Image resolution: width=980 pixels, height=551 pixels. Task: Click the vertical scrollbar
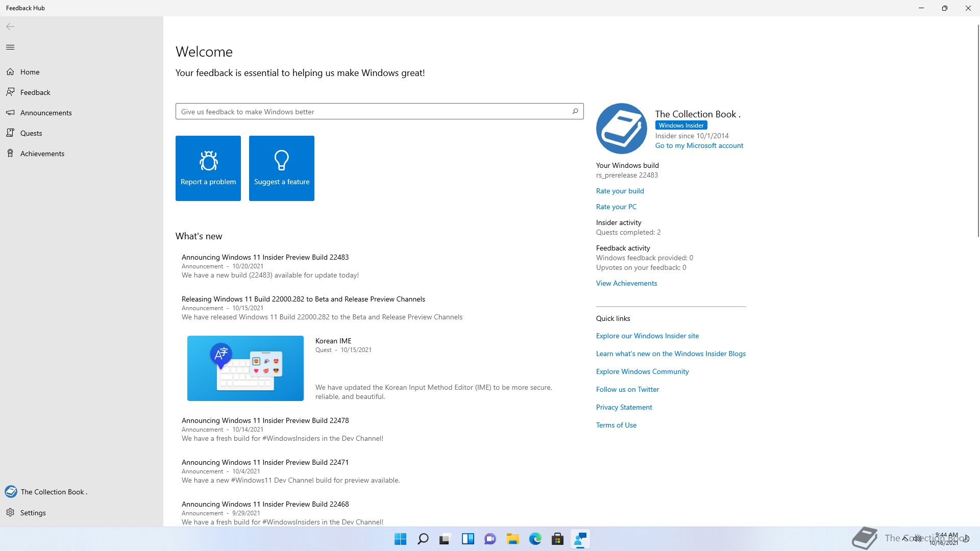978,130
